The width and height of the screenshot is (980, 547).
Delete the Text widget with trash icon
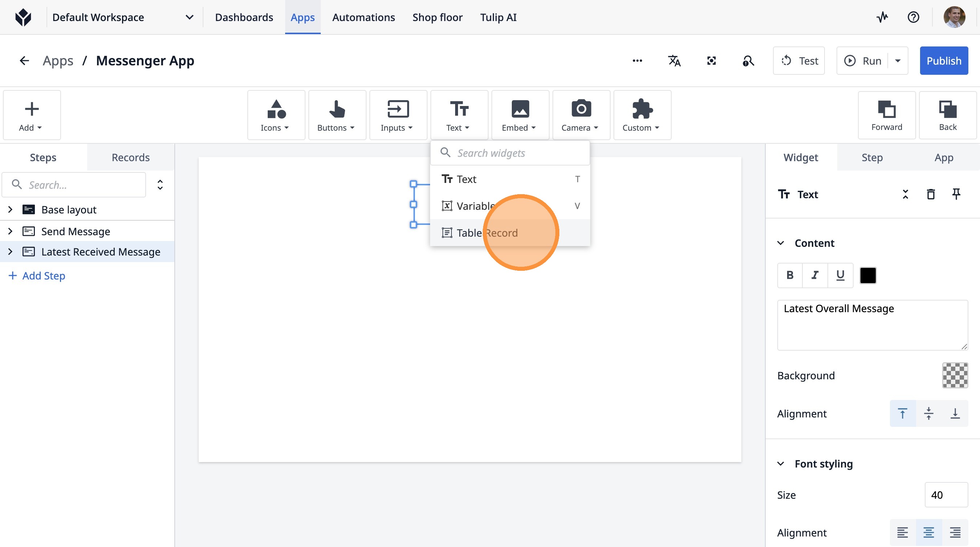coord(931,194)
